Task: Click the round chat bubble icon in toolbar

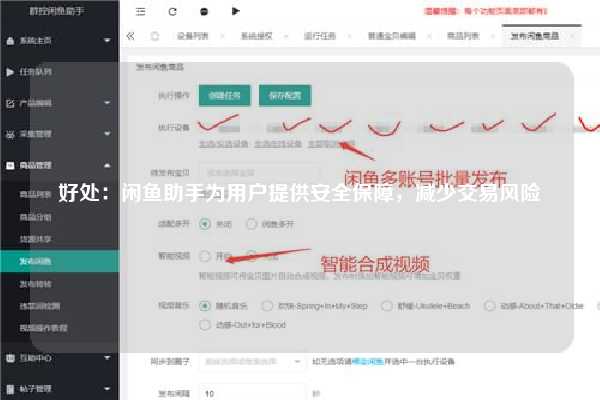Action: (x=204, y=12)
